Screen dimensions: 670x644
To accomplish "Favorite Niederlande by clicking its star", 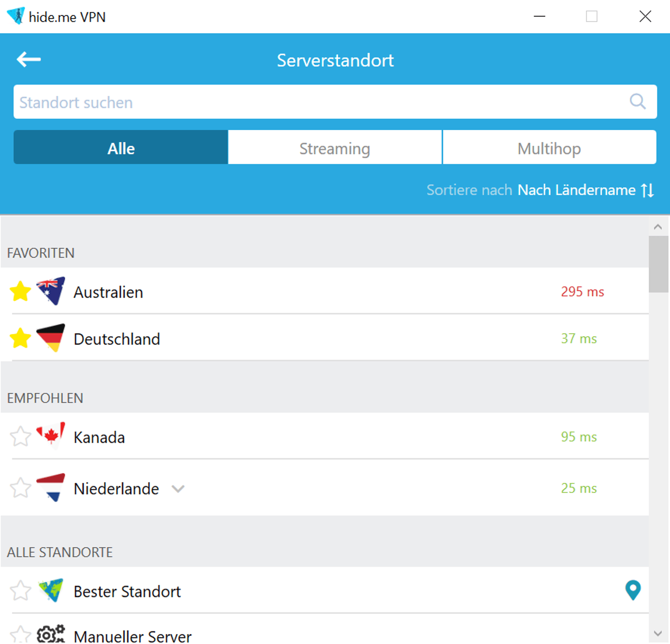I will [21, 487].
